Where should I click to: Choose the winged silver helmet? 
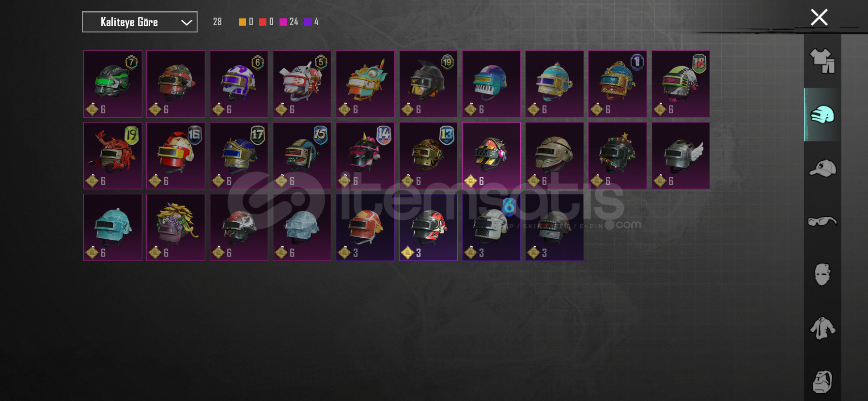coord(681,155)
